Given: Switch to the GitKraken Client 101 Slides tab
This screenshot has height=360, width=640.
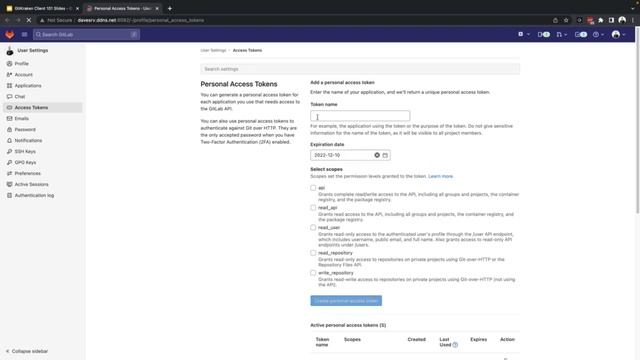Looking at the screenshot, I should (42, 8).
